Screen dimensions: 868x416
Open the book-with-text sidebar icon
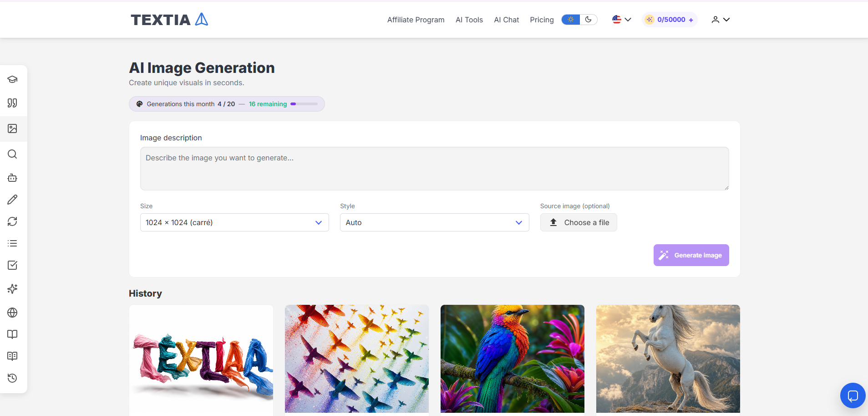pyautogui.click(x=12, y=356)
